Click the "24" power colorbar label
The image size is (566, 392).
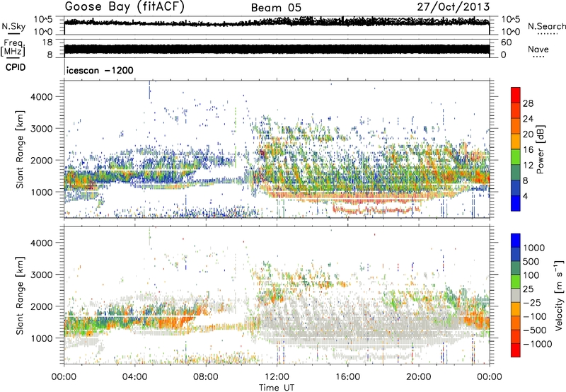click(528, 119)
